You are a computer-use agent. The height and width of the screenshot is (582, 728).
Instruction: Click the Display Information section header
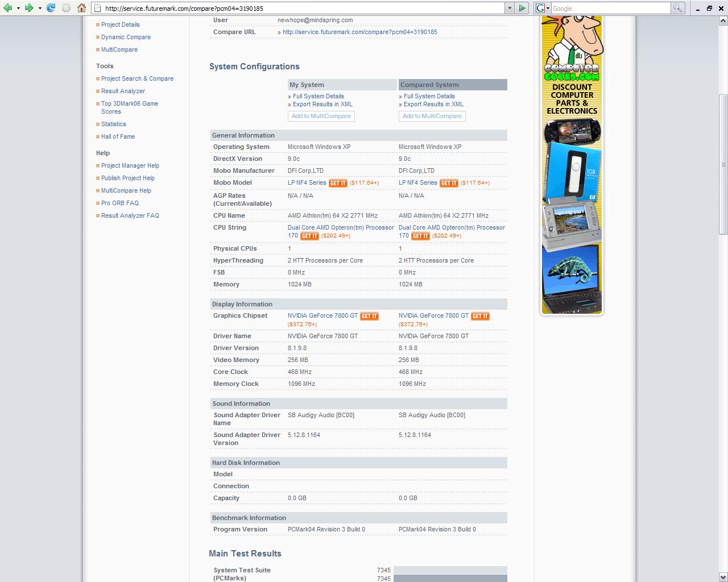359,304
